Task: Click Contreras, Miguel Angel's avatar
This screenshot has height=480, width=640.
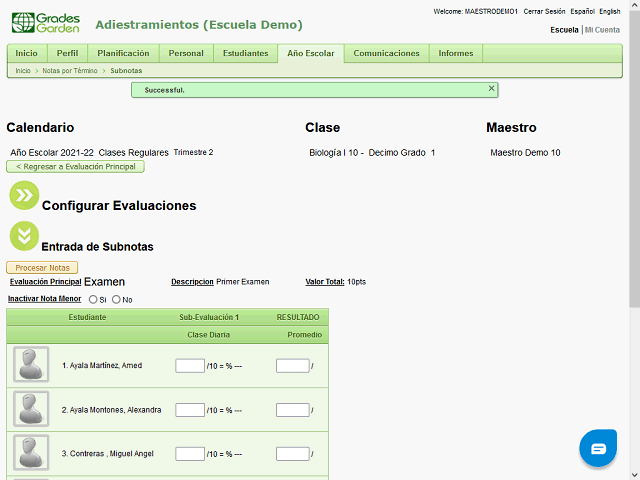Action: [x=31, y=453]
